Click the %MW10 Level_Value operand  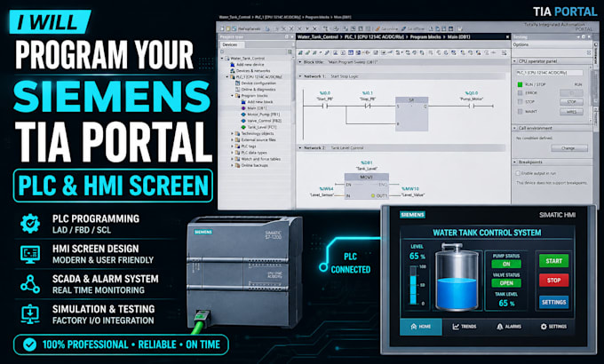coord(412,192)
